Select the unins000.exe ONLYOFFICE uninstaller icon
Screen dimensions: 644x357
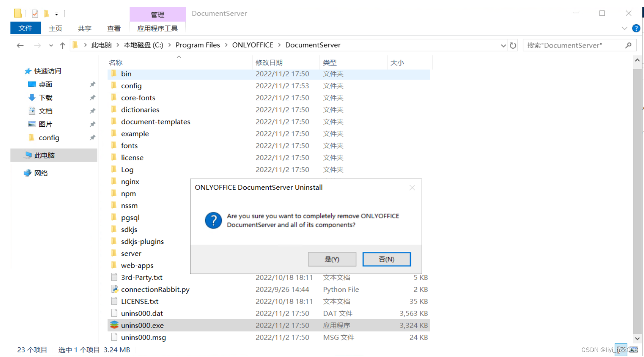click(x=114, y=325)
